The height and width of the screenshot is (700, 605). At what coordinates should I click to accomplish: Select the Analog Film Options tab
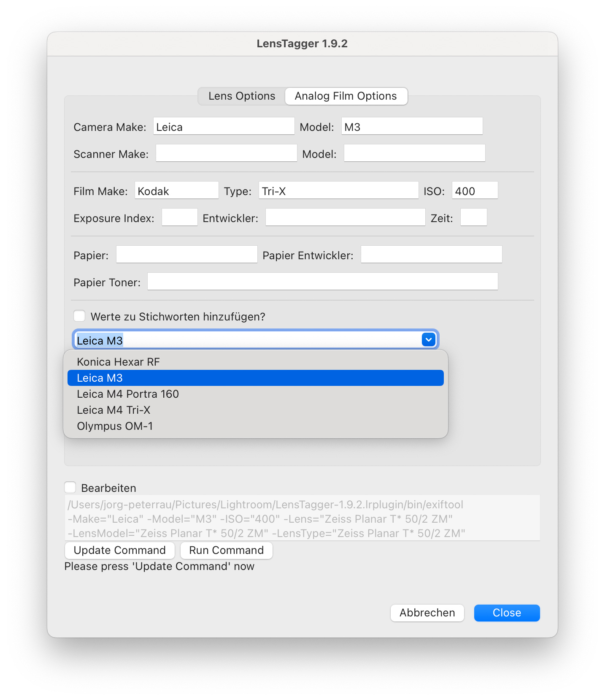[x=346, y=96]
